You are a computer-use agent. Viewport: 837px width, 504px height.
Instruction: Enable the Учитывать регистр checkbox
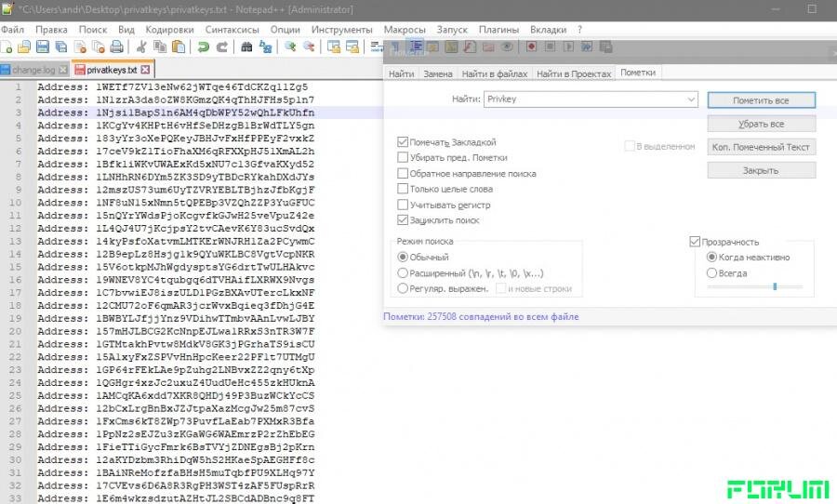pyautogui.click(x=403, y=205)
